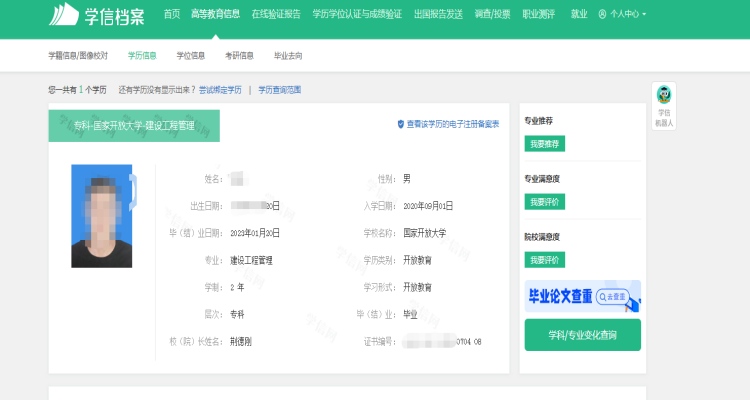Open the 高等教育信息 nav menu
The width and height of the screenshot is (750, 400).
(x=215, y=15)
